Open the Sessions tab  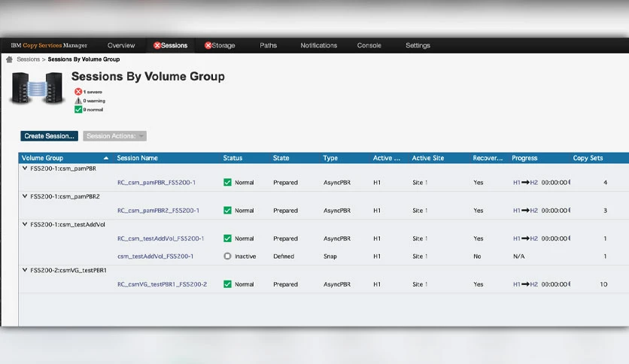coord(171,45)
